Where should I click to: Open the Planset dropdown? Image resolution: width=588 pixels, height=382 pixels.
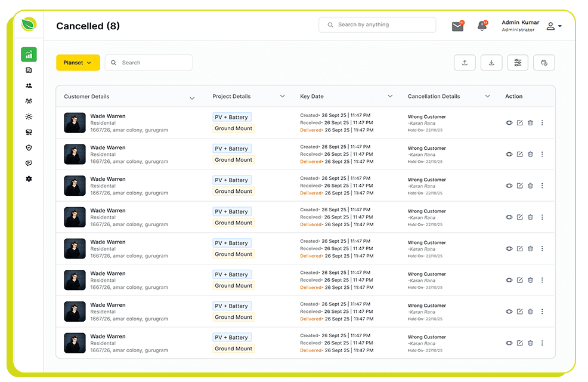pyautogui.click(x=78, y=63)
